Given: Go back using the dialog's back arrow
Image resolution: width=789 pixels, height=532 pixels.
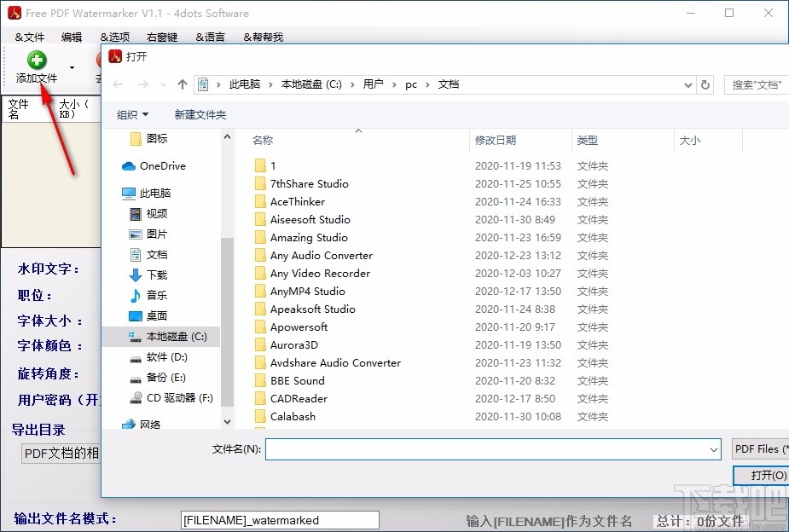Looking at the screenshot, I should (118, 84).
